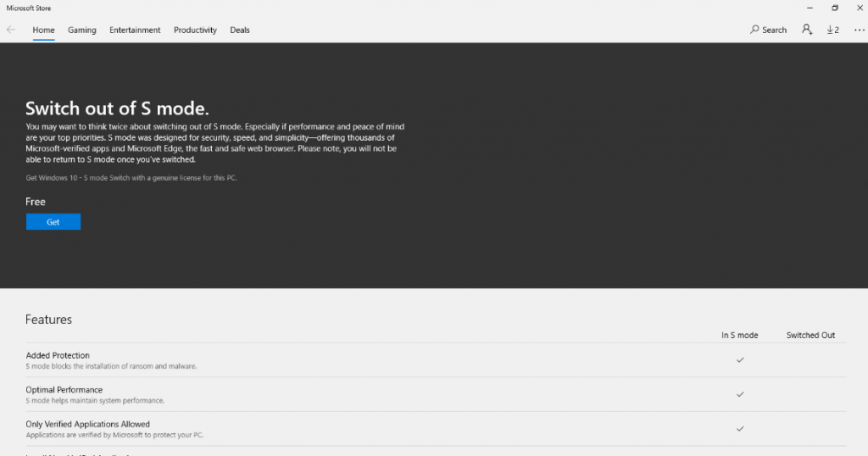Select the Productivity tab
This screenshot has height=456, width=868.
(x=195, y=30)
